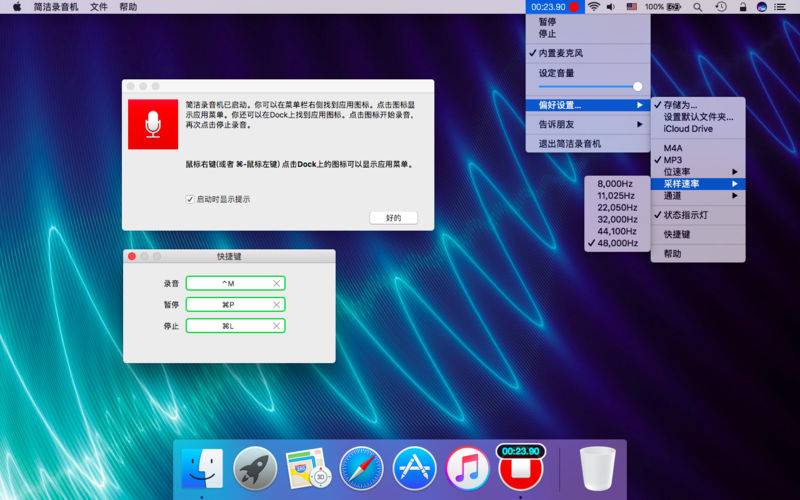Expand the 偏好设置... submenu
The height and width of the screenshot is (500, 800).
coord(588,105)
